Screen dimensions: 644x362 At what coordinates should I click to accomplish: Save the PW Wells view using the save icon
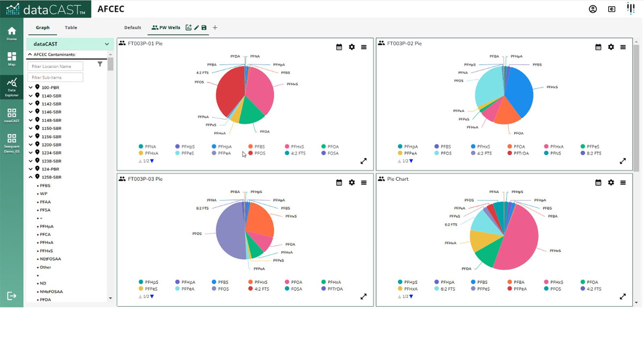204,27
